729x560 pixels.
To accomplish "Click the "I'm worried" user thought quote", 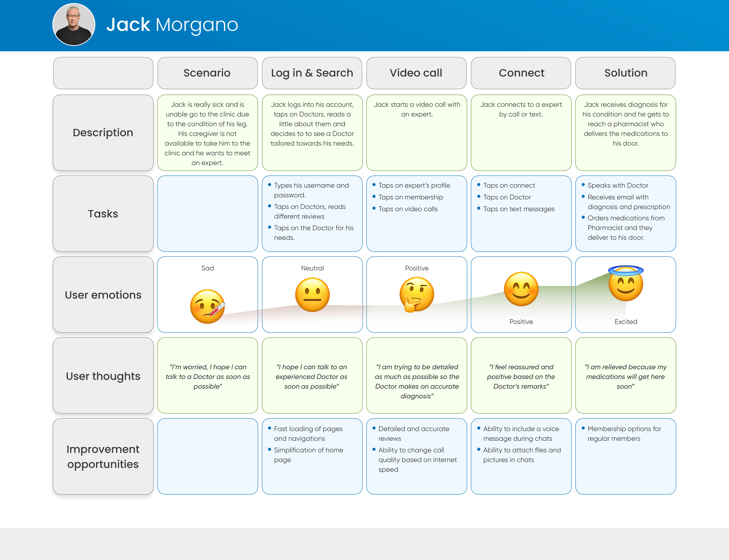I will coord(207,376).
